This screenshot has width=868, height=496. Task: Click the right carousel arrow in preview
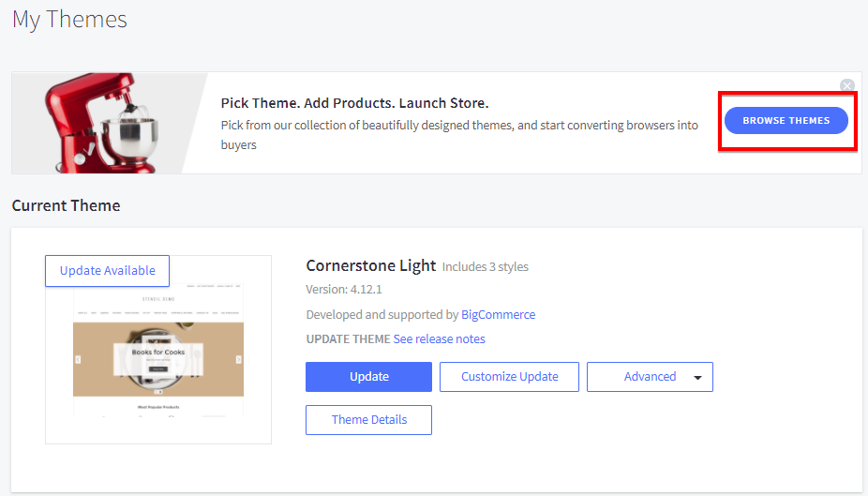[239, 359]
